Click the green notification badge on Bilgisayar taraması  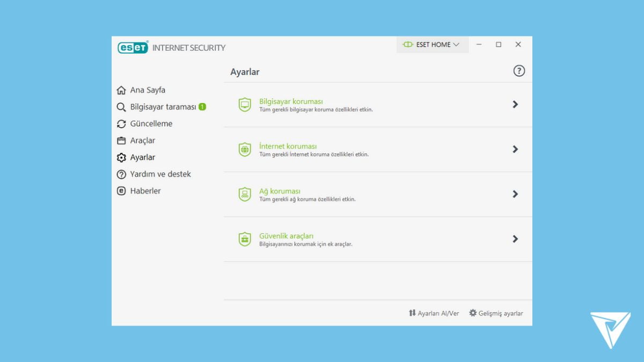pos(202,107)
